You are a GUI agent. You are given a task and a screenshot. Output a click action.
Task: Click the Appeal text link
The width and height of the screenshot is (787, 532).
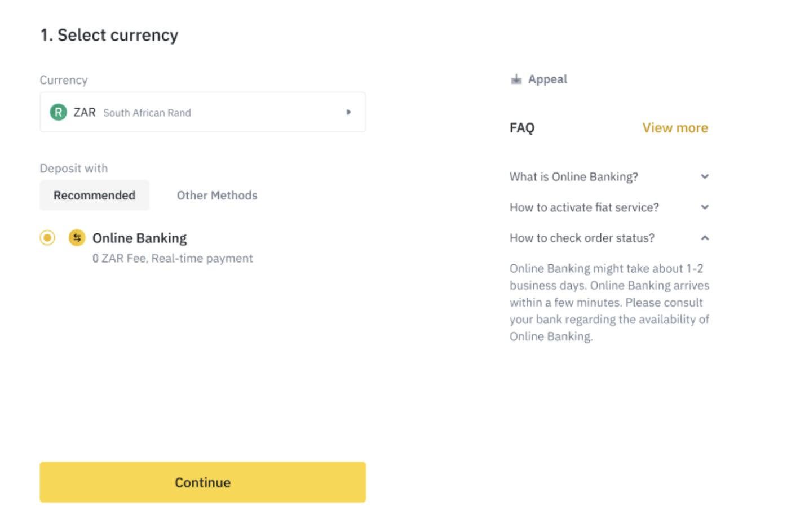(547, 79)
